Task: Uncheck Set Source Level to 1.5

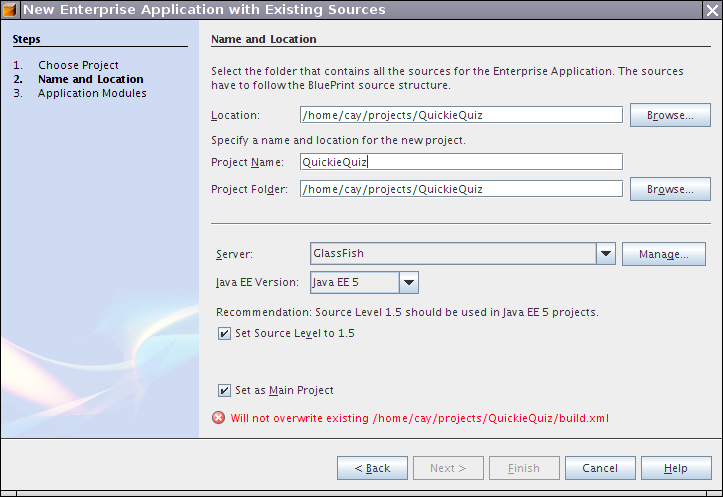Action: (x=224, y=334)
